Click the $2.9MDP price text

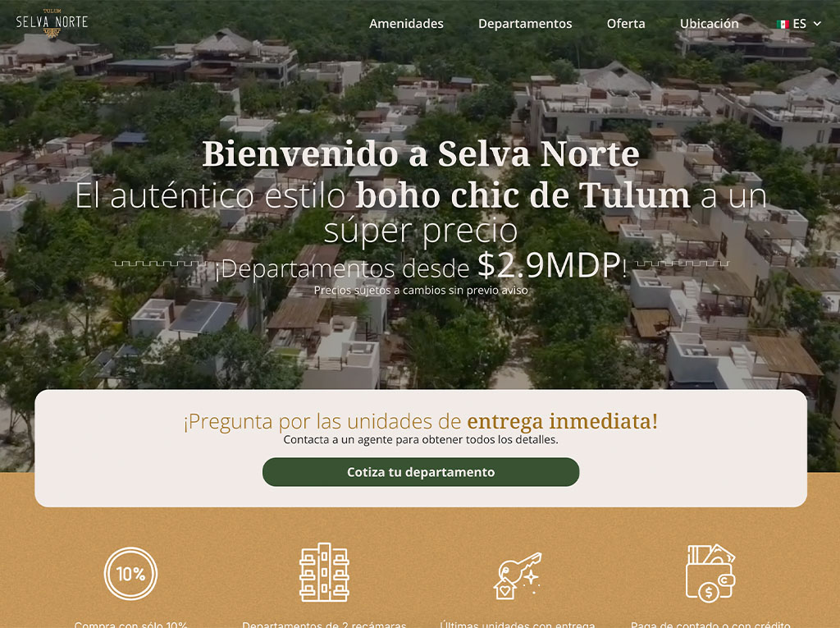coord(549,265)
